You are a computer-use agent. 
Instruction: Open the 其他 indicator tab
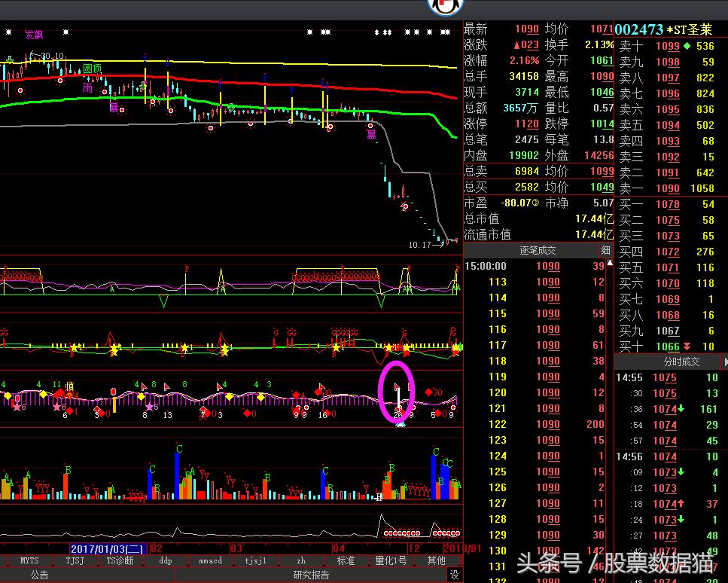(437, 560)
